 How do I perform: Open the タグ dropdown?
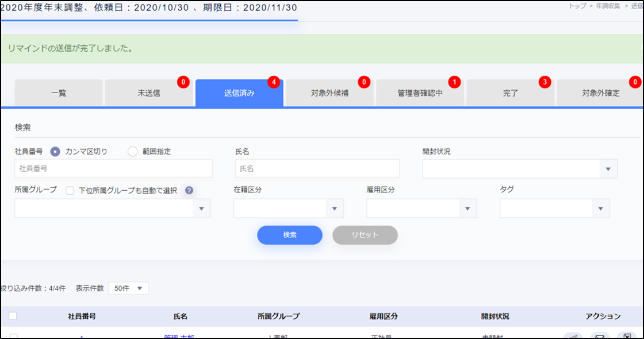point(555,209)
